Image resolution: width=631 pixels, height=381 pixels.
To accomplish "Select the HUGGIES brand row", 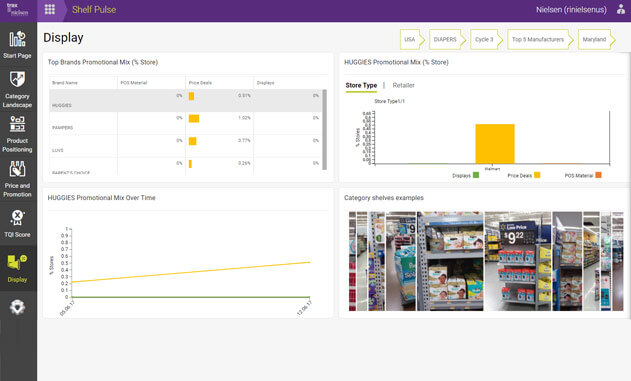I will coord(186,101).
